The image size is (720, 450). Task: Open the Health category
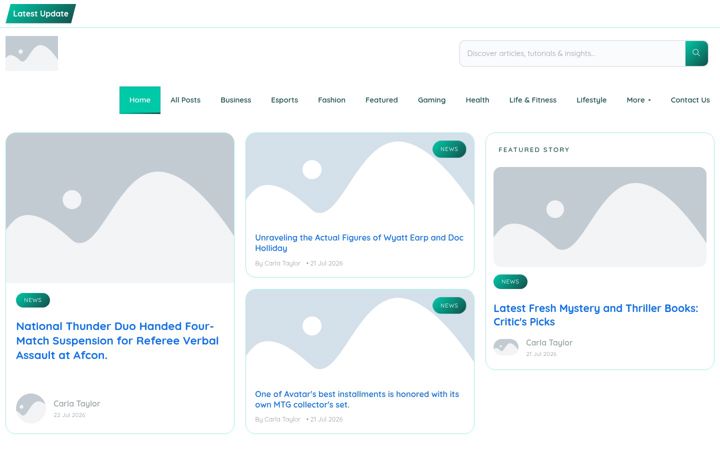pyautogui.click(x=477, y=100)
